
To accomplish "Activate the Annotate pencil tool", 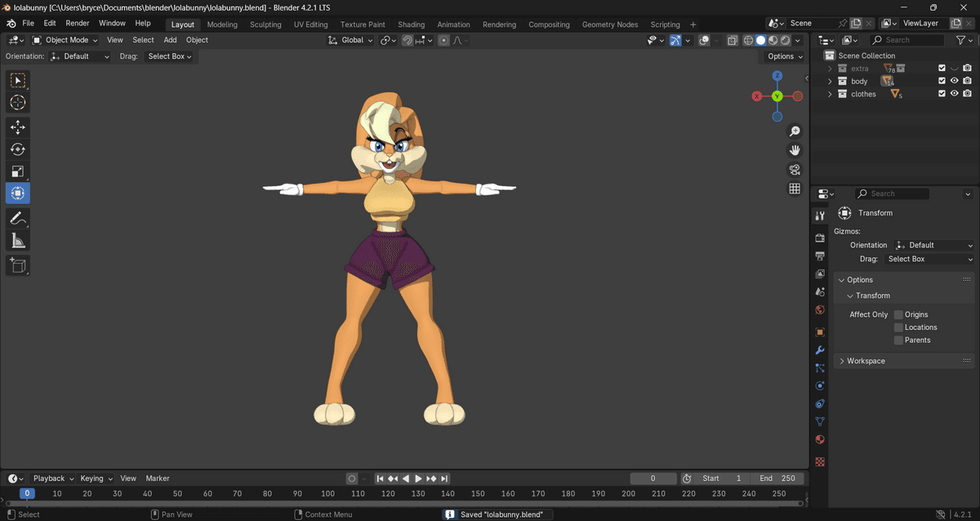I will tap(18, 218).
